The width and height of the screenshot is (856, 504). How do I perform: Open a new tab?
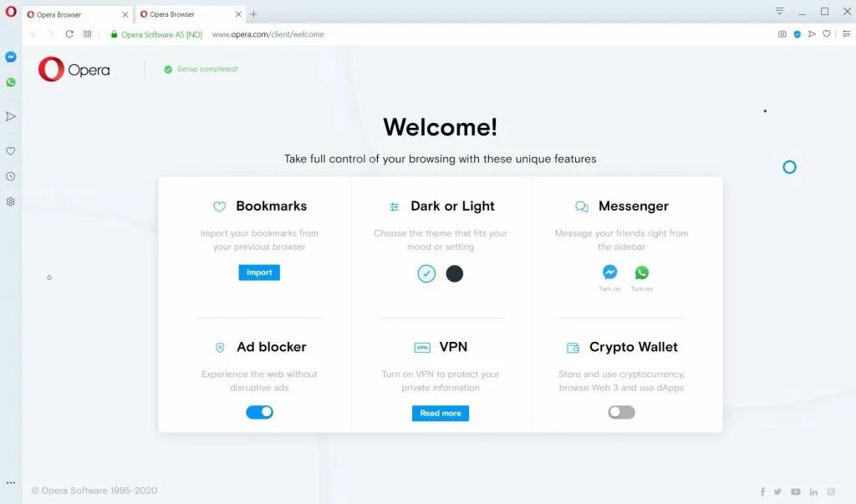point(253,14)
